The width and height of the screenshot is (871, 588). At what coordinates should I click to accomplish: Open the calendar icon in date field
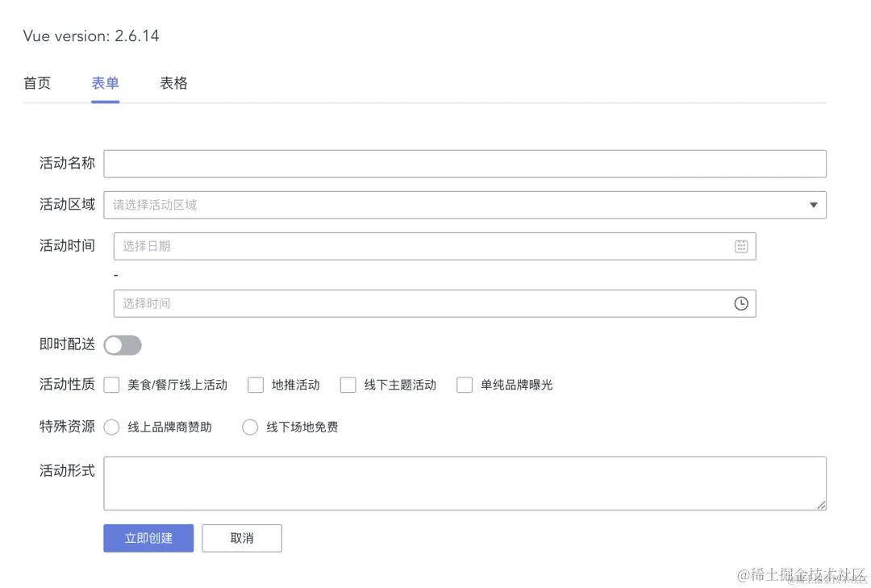[741, 246]
